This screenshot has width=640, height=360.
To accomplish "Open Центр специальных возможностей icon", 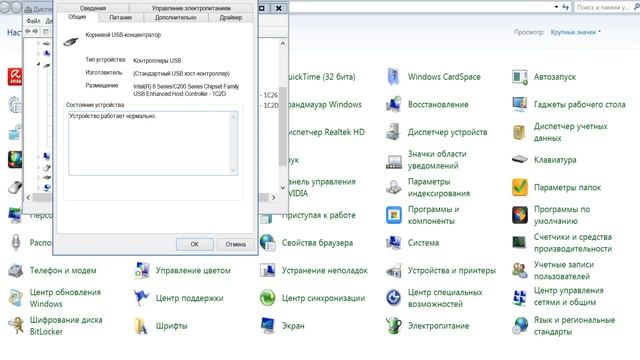I will tap(393, 298).
